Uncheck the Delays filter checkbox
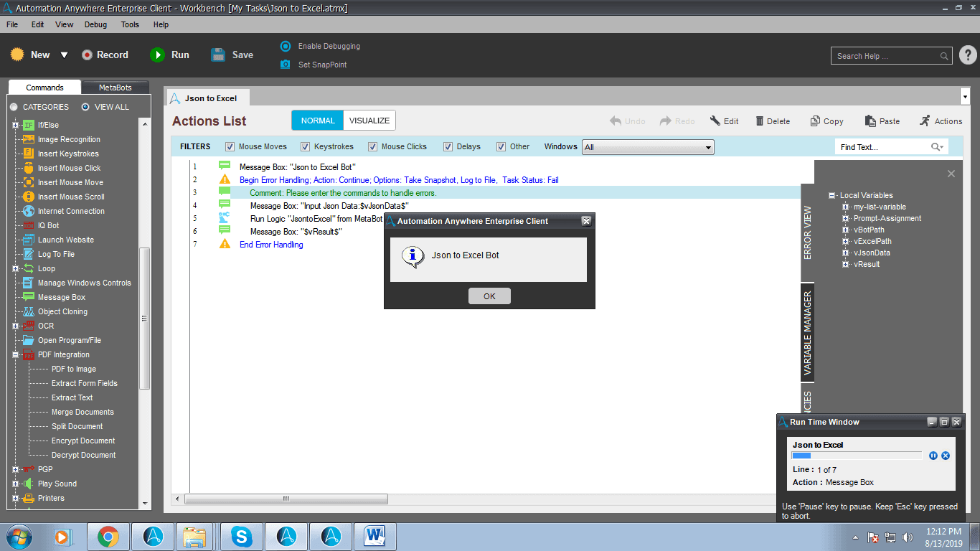980x551 pixels. (x=448, y=146)
